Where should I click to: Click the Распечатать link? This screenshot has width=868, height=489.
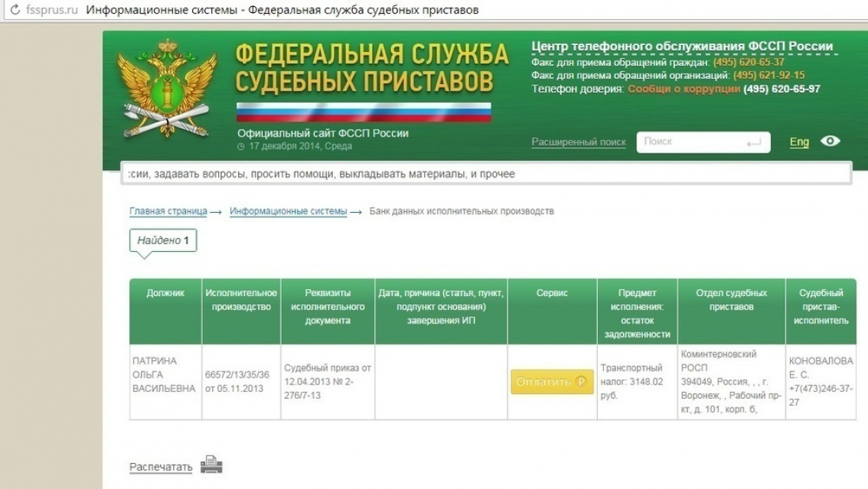(x=161, y=467)
